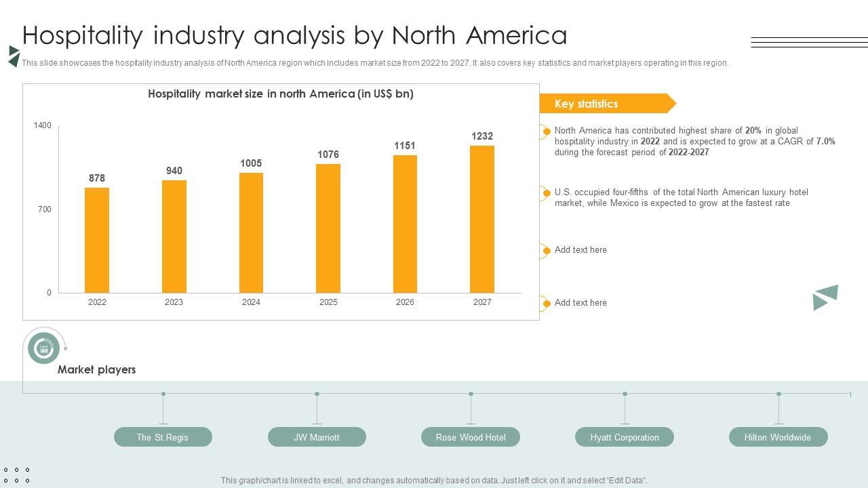The image size is (868, 488).
Task: Select the six-dot grid decoration
Action: (16, 475)
